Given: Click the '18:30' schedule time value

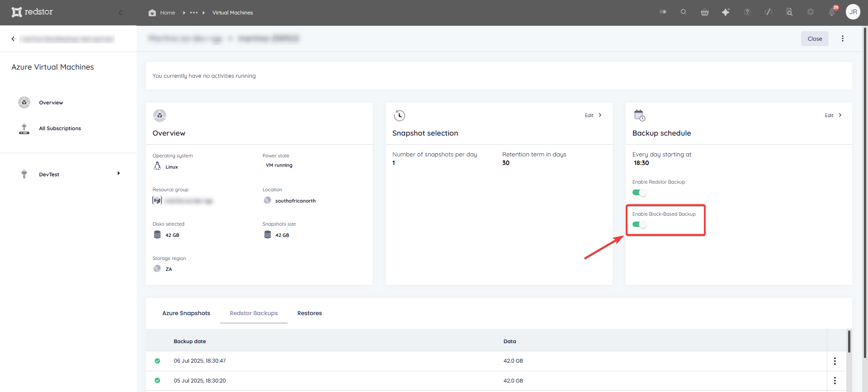Looking at the screenshot, I should [x=641, y=163].
